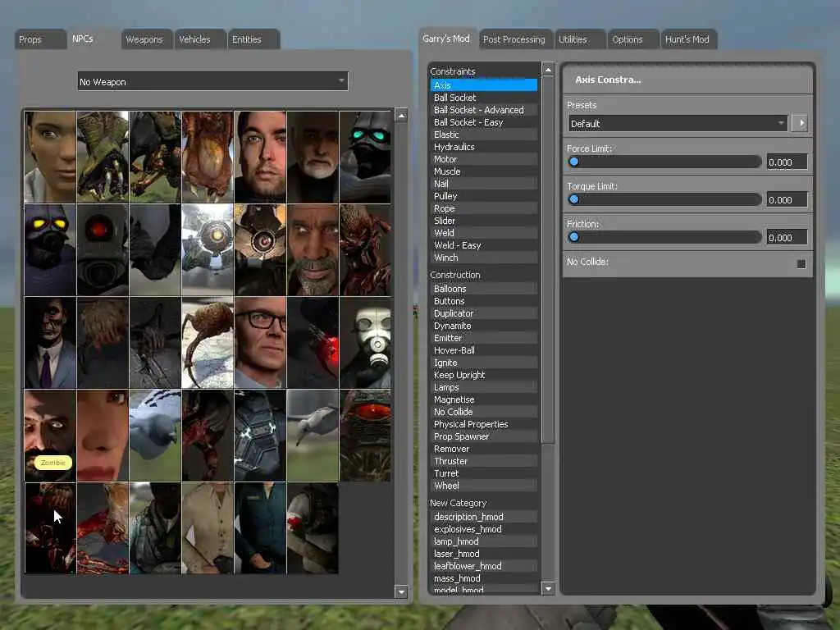
Task: Select the Hover-Ball tool
Action: (x=484, y=350)
